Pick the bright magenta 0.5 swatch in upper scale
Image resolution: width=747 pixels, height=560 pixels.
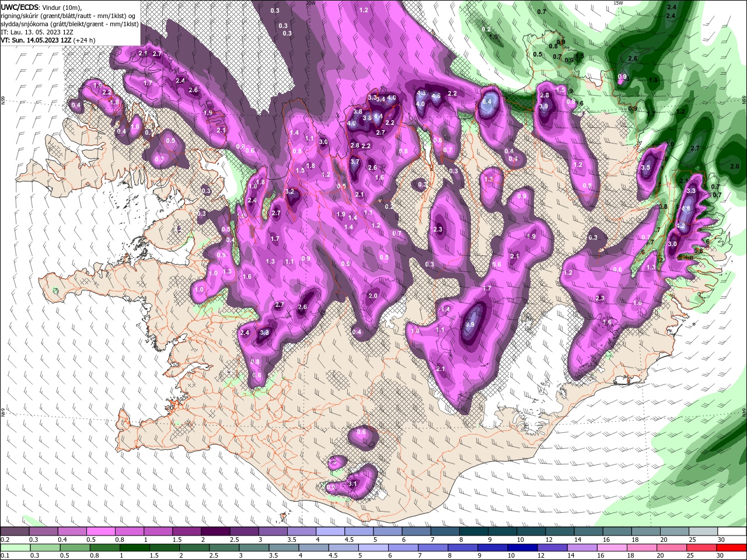click(102, 531)
